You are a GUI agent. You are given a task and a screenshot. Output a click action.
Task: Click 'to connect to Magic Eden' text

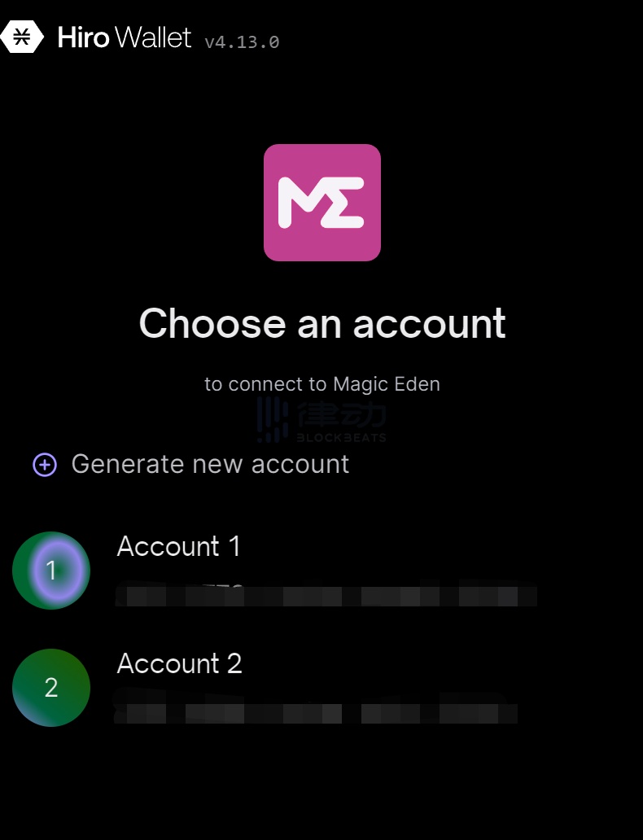(x=322, y=384)
